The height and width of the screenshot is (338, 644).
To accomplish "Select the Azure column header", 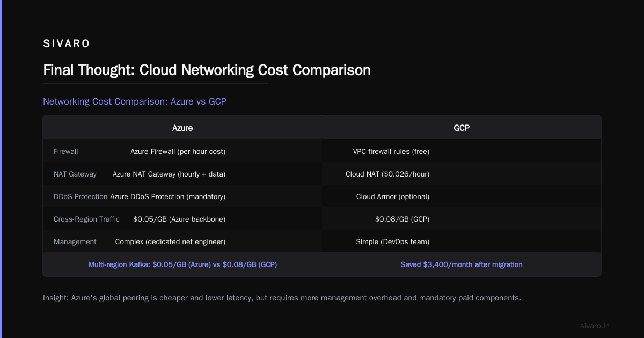I will 182,128.
